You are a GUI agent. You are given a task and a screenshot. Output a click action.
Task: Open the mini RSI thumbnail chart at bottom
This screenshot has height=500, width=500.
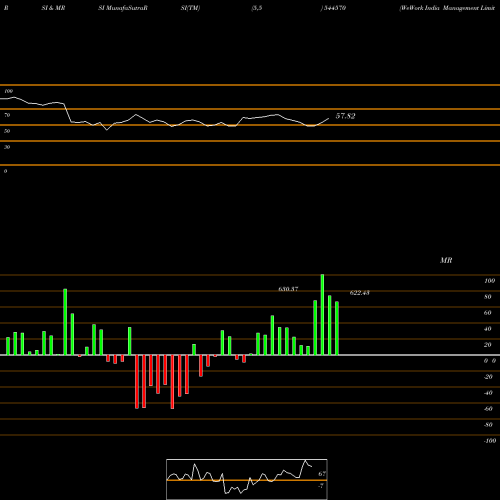coord(247,479)
